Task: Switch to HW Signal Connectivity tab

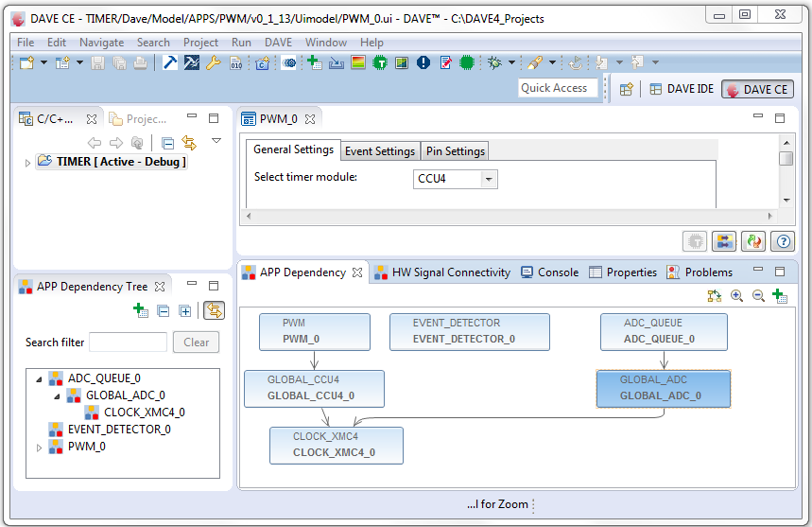Action: click(442, 272)
